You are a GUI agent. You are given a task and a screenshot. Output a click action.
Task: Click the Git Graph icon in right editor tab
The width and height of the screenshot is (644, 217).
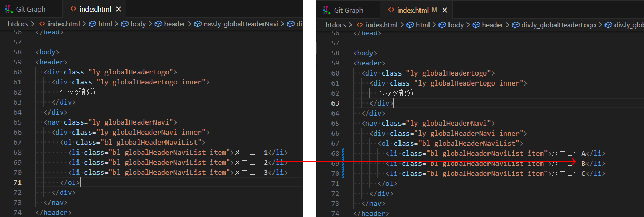[x=327, y=10]
